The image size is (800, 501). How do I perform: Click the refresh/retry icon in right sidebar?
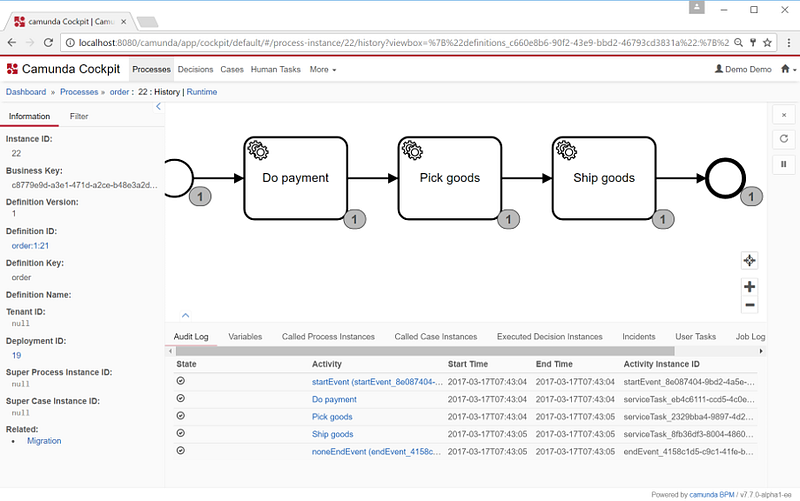pos(783,139)
